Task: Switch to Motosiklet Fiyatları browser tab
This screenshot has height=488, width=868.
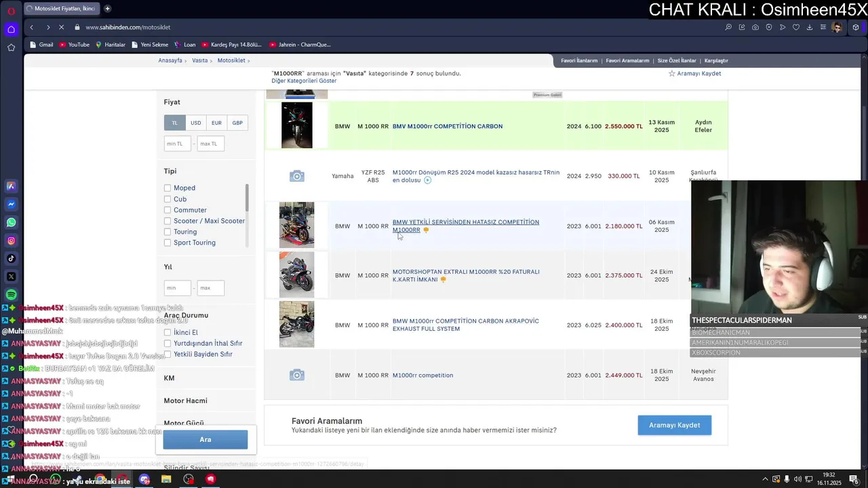Action: tap(61, 9)
